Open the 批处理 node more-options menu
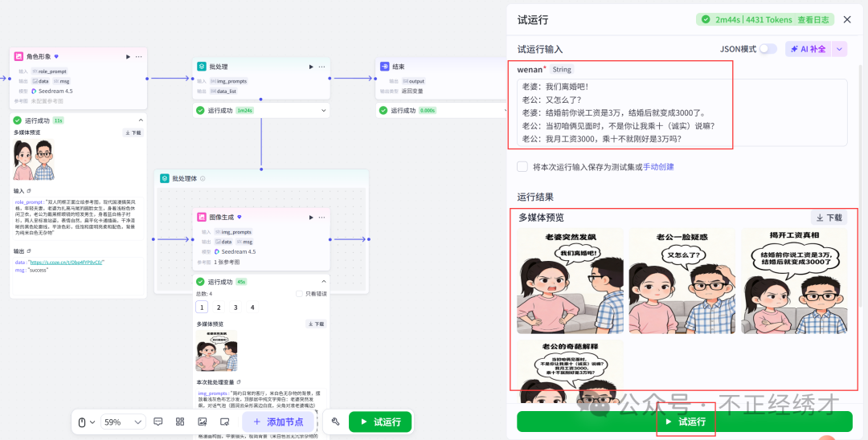 (x=321, y=67)
